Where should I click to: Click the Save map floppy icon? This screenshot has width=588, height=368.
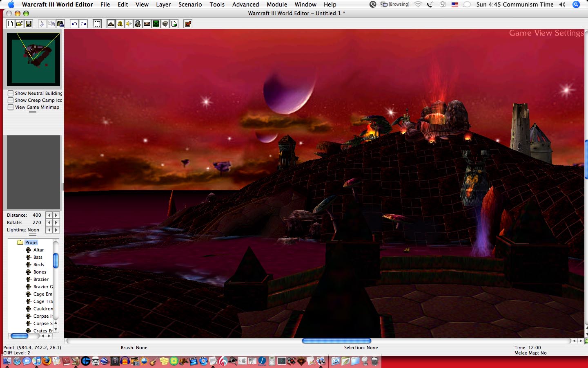[29, 24]
